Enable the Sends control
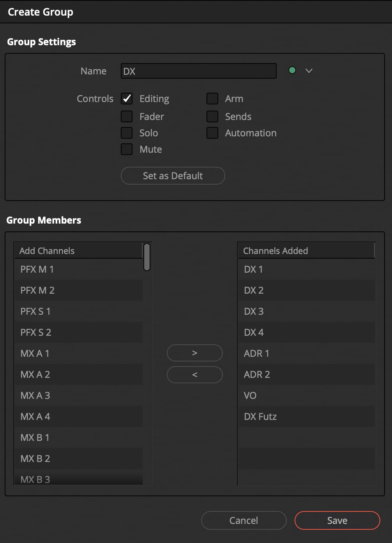 [x=212, y=116]
